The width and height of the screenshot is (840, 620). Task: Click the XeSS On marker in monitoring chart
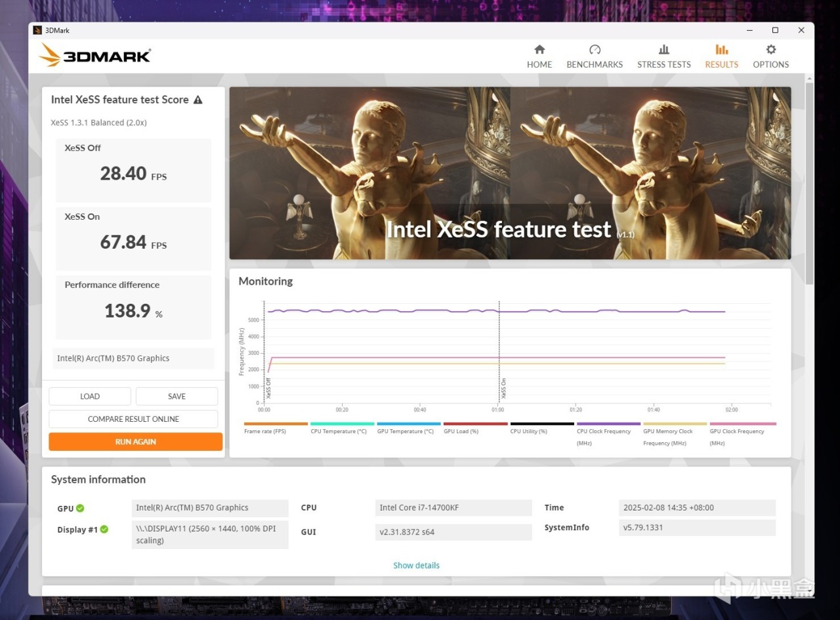pos(503,388)
